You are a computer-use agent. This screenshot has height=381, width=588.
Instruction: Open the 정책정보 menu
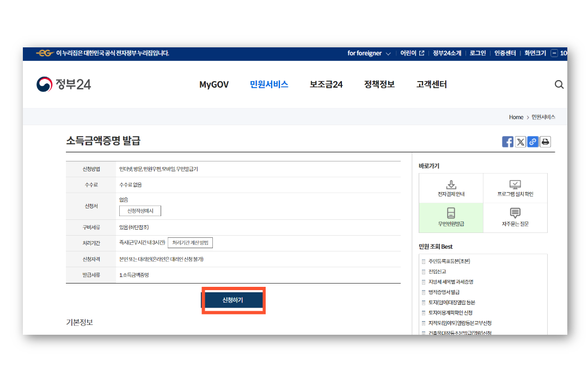click(x=379, y=84)
